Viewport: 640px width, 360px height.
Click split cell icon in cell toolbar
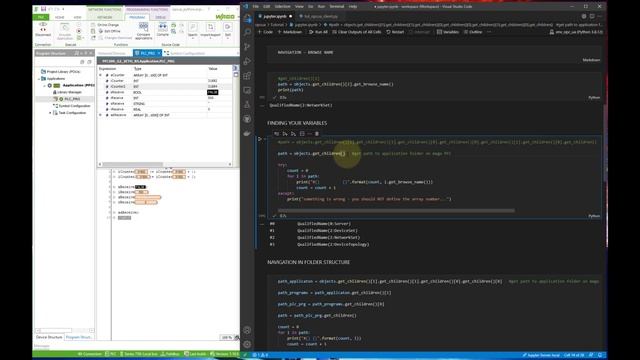(x=302, y=133)
